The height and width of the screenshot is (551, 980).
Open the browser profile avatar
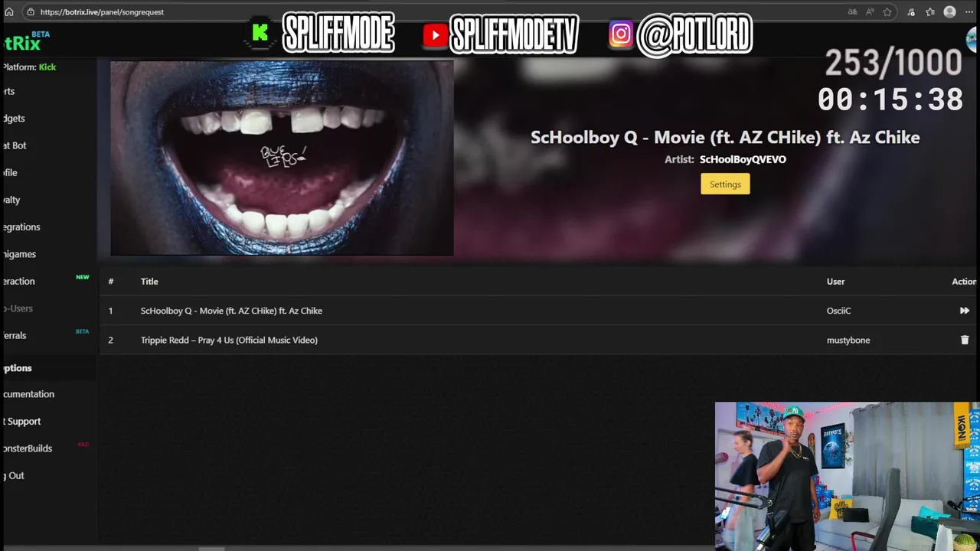coord(949,11)
